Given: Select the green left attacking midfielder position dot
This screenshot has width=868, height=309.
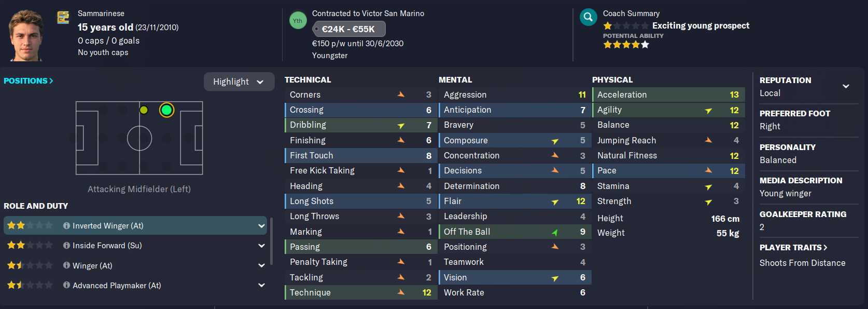Looking at the screenshot, I should (166, 110).
